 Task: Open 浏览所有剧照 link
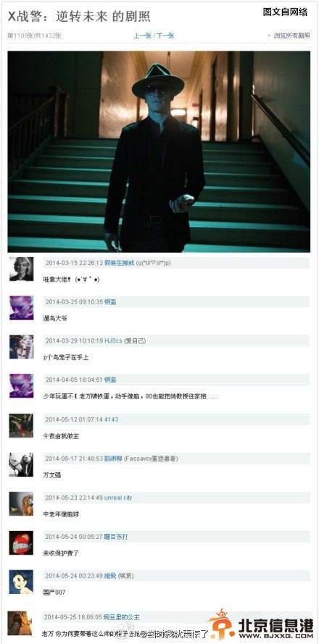tap(292, 35)
